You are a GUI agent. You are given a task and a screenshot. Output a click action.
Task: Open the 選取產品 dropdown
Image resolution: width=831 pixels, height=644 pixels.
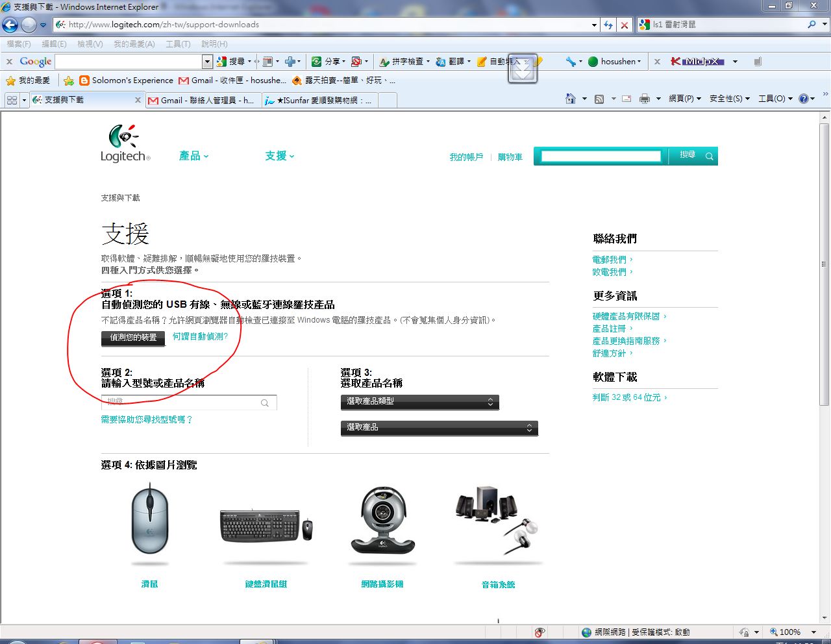point(439,428)
